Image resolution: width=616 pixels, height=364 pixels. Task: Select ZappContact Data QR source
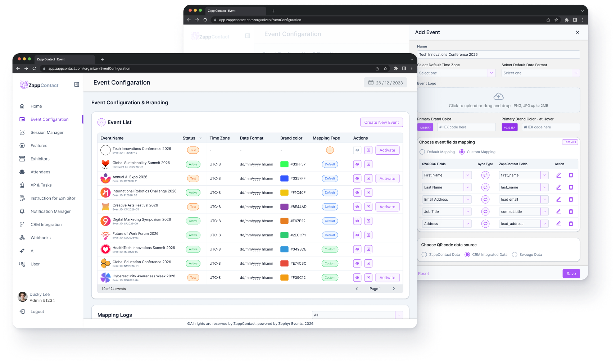point(424,255)
